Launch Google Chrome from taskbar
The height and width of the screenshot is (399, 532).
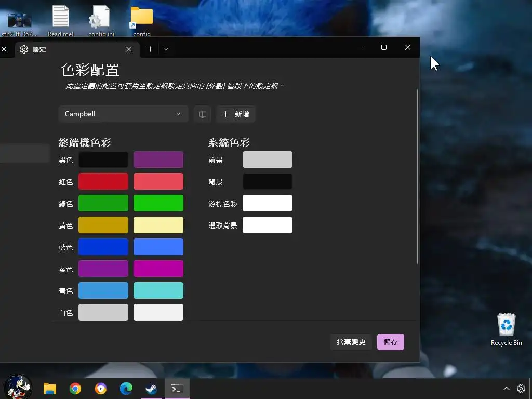(x=75, y=389)
